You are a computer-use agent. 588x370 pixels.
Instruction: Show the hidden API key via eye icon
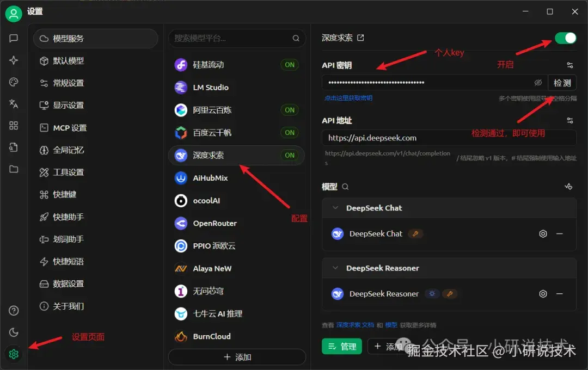click(x=538, y=83)
